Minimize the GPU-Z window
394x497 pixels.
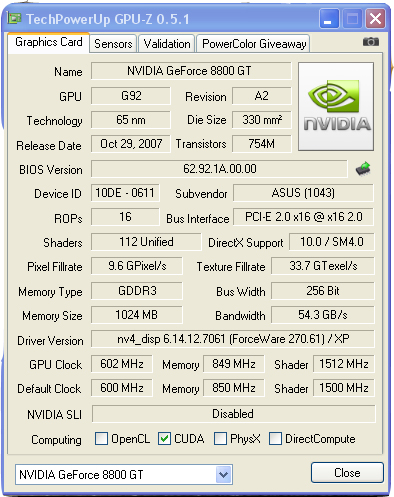tap(329, 19)
